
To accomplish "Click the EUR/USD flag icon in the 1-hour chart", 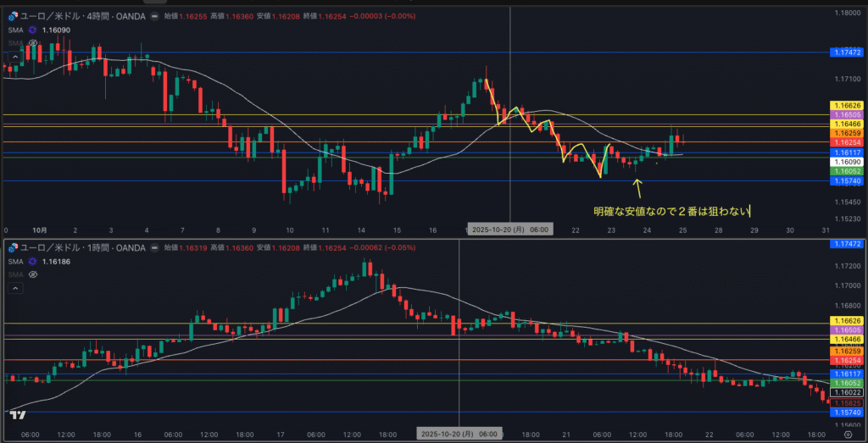I will coord(12,246).
